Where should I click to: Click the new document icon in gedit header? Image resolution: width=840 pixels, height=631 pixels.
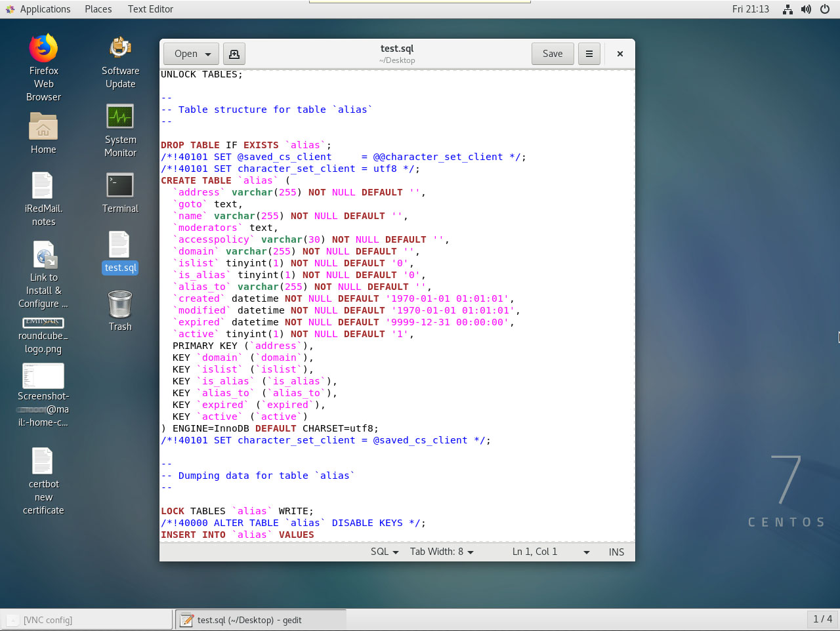click(234, 54)
